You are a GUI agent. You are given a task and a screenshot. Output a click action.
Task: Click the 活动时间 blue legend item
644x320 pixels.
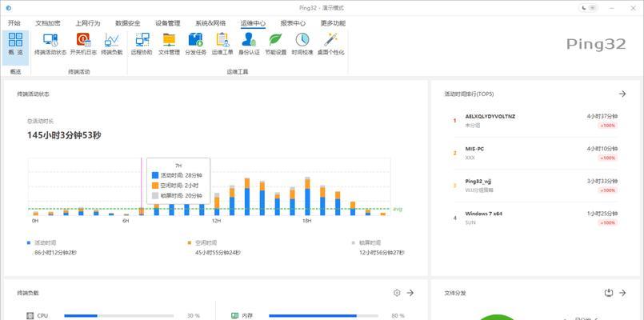(x=42, y=242)
